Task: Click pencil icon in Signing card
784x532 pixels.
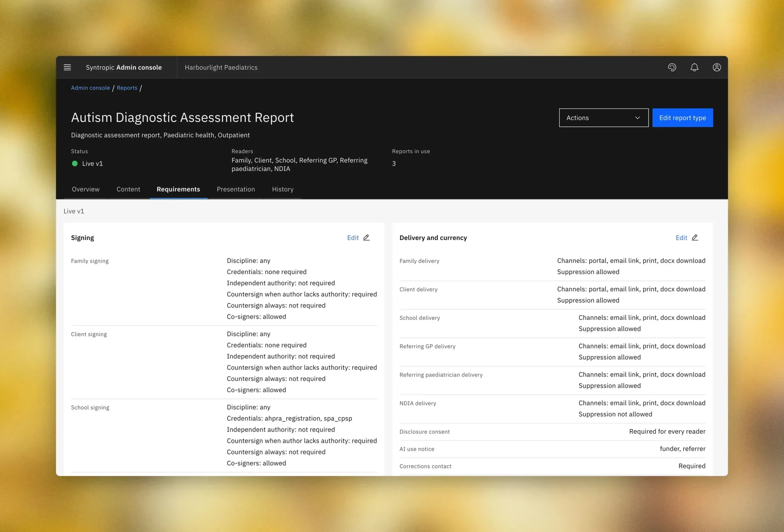Action: coord(367,237)
